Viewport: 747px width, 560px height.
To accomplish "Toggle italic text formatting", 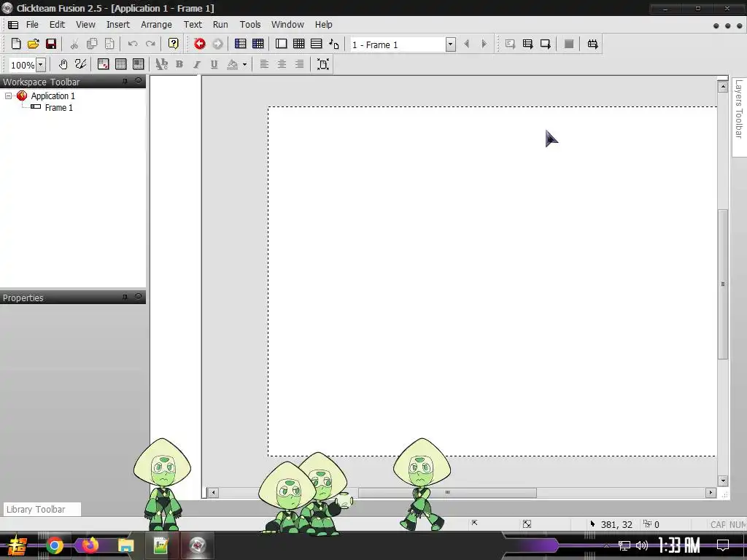I will [x=197, y=64].
